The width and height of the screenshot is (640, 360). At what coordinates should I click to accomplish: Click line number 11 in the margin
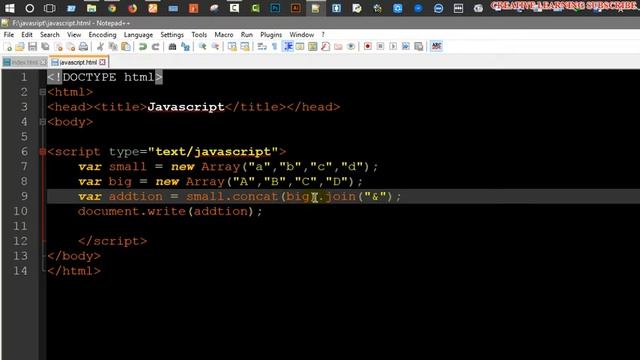[20, 226]
